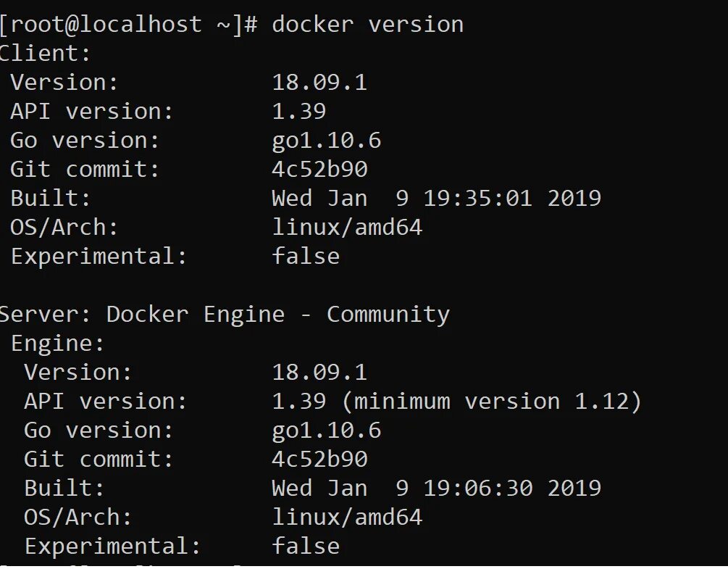Click the Client API version value 1.39
The image size is (728, 569).
tap(298, 111)
